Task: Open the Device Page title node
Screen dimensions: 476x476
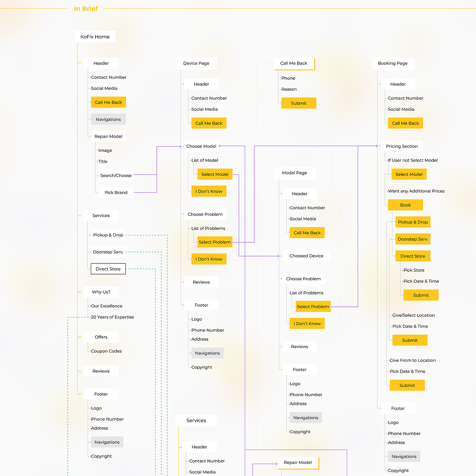Action: tap(196, 63)
